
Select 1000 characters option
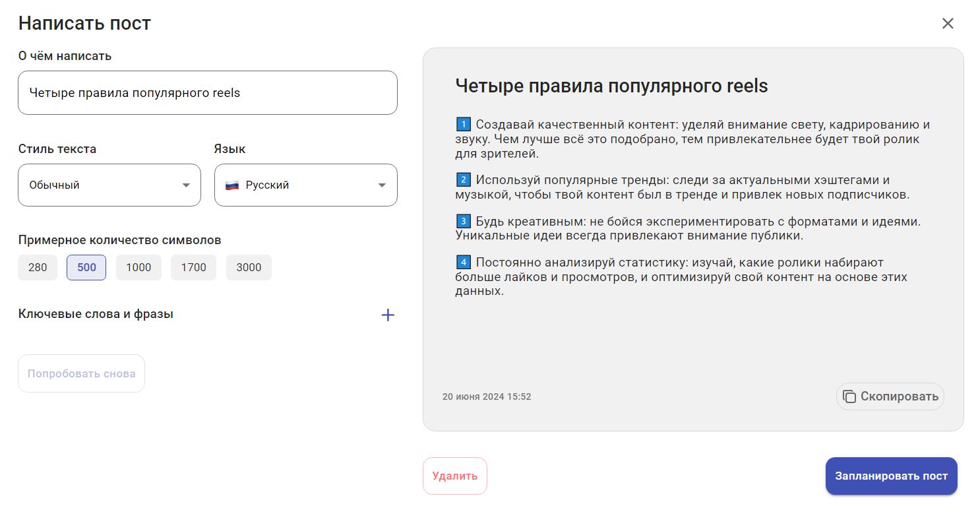(x=138, y=267)
